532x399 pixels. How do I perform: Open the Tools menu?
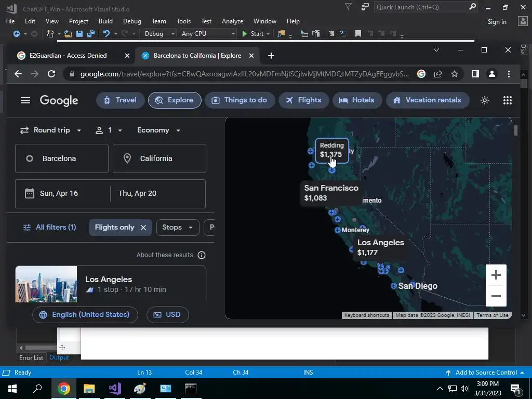pyautogui.click(x=183, y=21)
